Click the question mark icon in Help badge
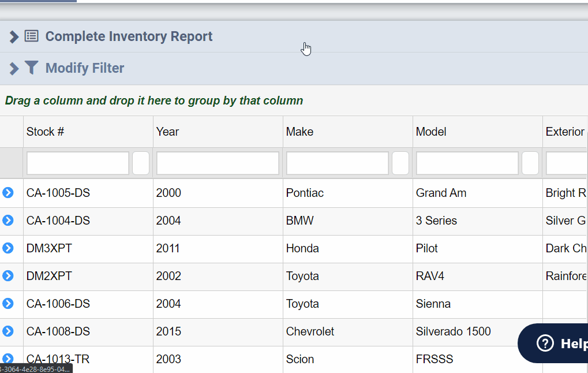 545,343
